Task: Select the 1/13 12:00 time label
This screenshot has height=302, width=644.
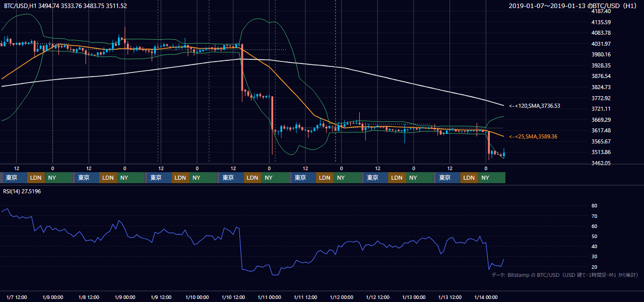Action: [449, 297]
